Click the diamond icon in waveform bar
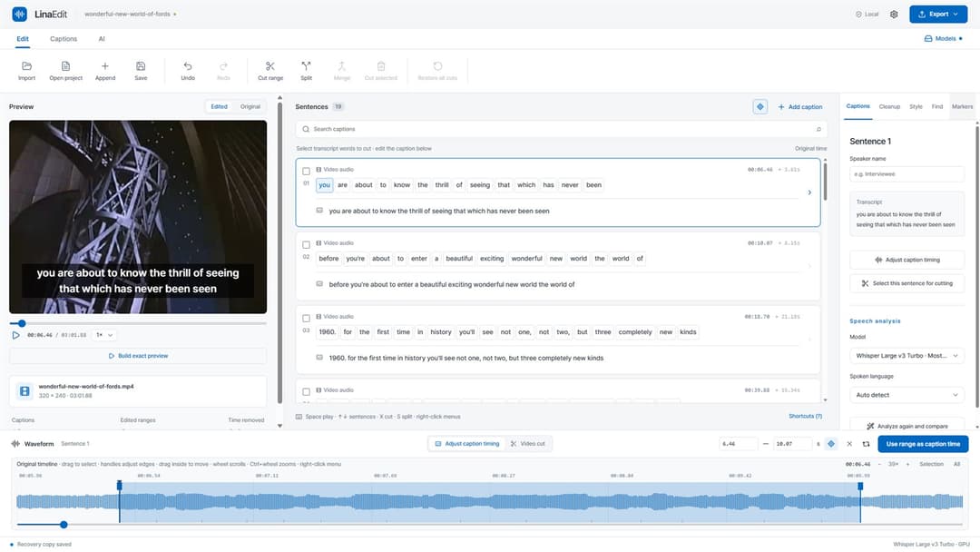This screenshot has height=552, width=980. click(x=830, y=444)
